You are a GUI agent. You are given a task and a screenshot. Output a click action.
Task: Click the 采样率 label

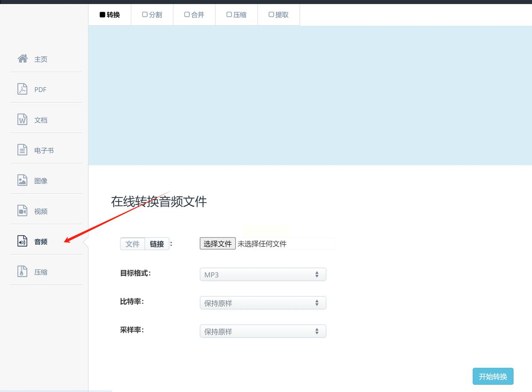coord(132,330)
